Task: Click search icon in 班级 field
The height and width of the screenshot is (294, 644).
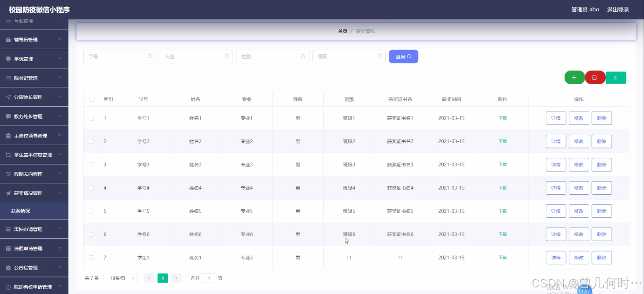Action: [379, 56]
